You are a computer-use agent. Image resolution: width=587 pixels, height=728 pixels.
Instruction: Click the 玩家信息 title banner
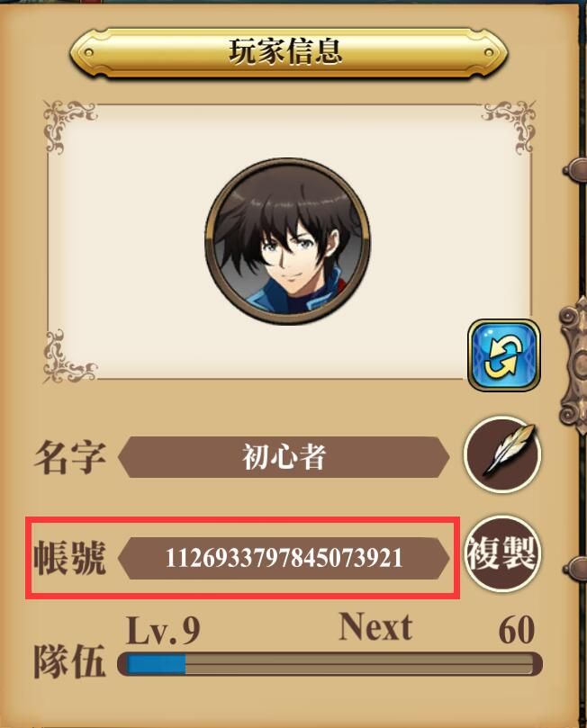pyautogui.click(x=288, y=52)
